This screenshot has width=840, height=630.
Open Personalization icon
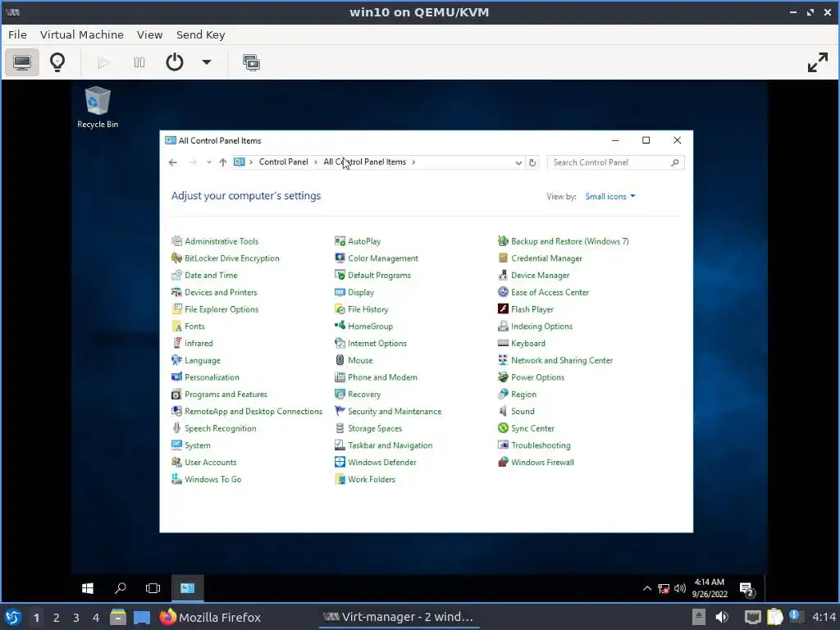[177, 377]
